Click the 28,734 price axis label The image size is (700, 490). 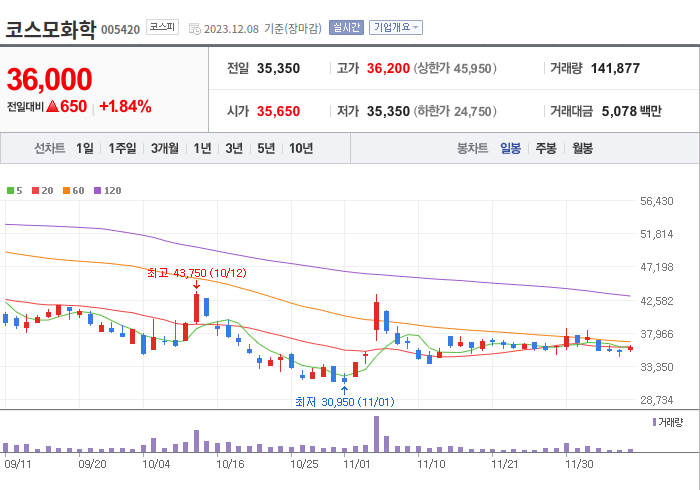click(x=657, y=400)
